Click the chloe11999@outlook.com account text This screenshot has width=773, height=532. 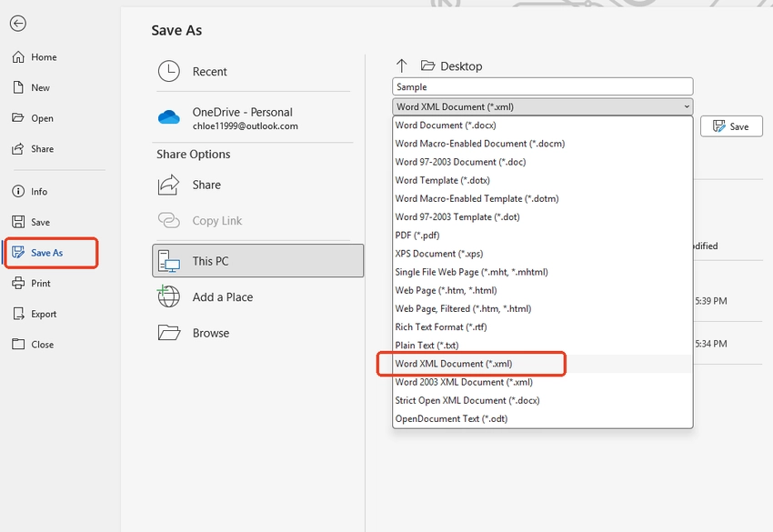click(x=245, y=125)
